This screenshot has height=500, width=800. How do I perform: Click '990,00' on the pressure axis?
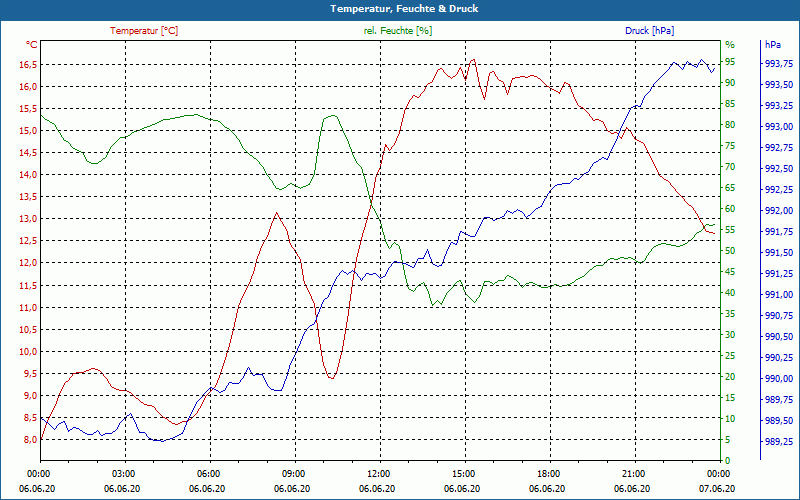[x=779, y=379]
